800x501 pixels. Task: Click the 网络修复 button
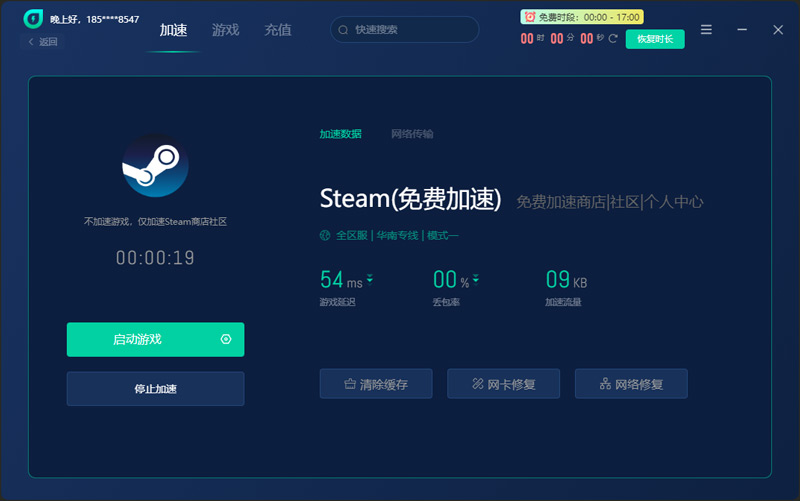631,384
